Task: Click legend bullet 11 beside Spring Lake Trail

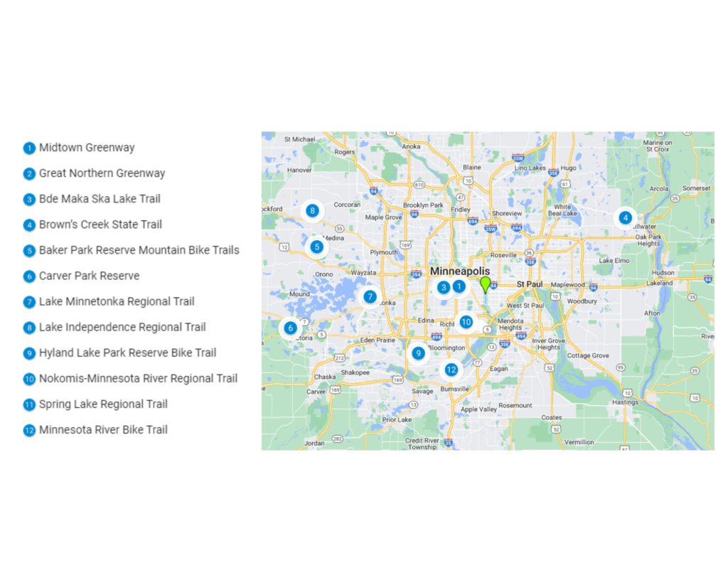Action: (29, 405)
